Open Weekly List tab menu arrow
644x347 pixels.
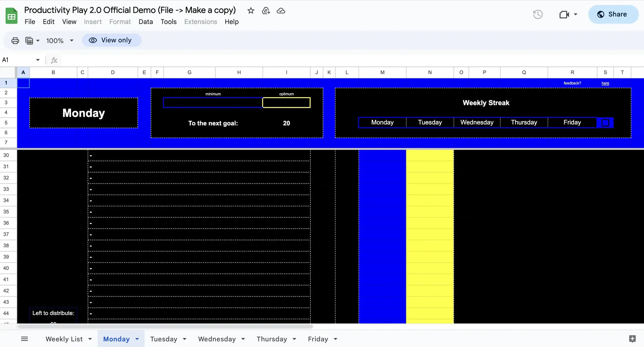pyautogui.click(x=90, y=339)
